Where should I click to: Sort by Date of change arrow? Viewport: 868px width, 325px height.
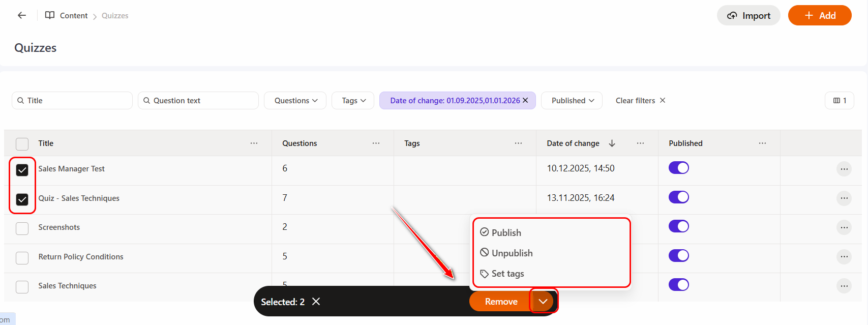click(x=612, y=143)
